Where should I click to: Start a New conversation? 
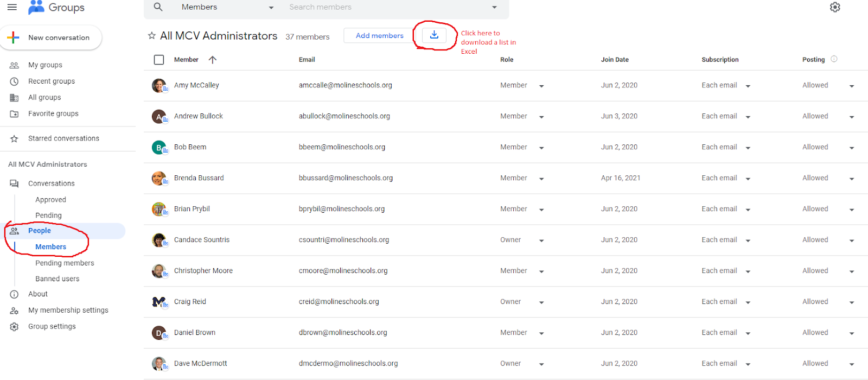[52, 37]
